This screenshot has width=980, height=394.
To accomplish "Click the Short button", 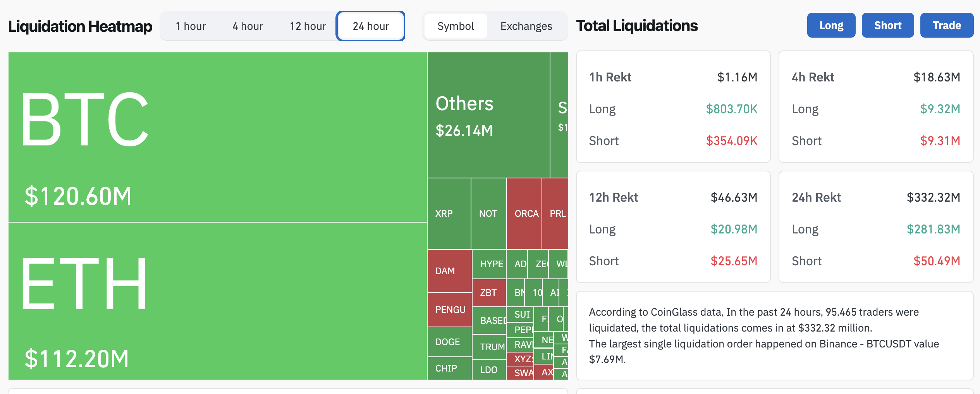I will (x=887, y=25).
